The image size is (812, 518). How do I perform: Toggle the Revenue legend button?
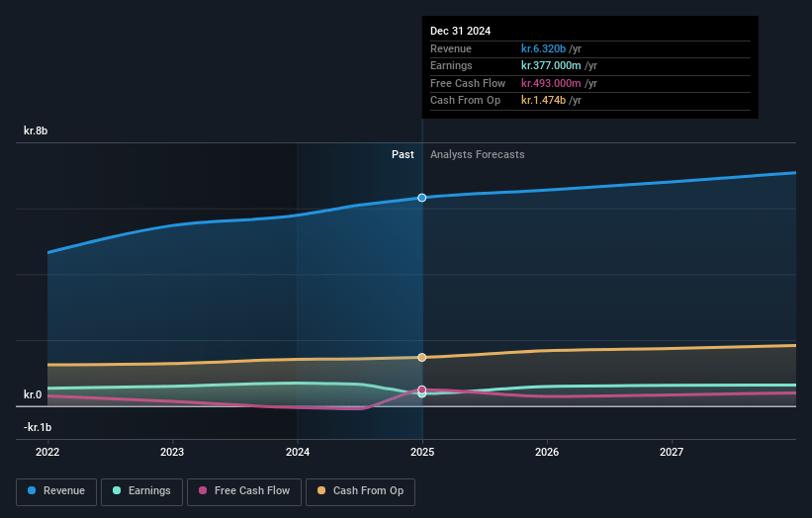[x=56, y=491]
